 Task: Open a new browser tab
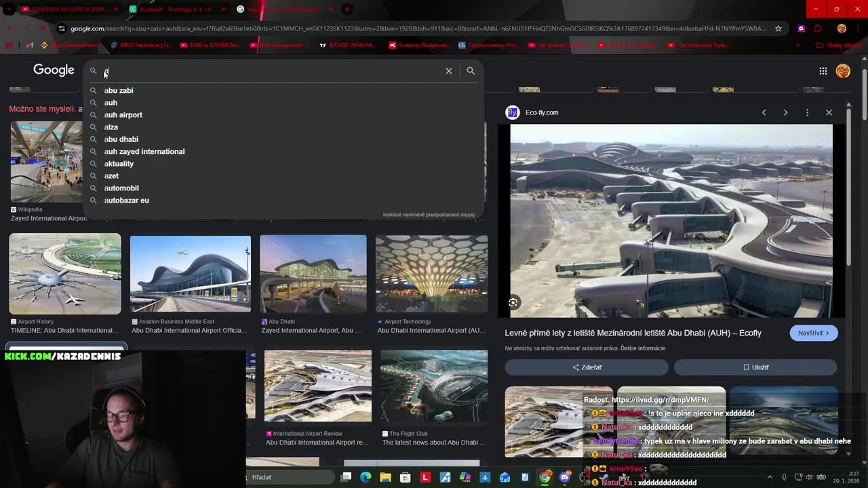tap(347, 9)
